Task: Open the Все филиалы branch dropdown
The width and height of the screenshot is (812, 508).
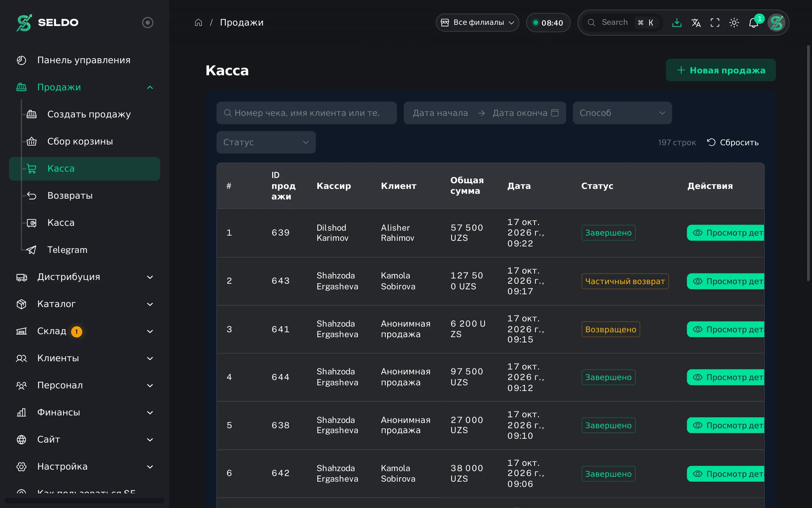Action: coord(477,23)
